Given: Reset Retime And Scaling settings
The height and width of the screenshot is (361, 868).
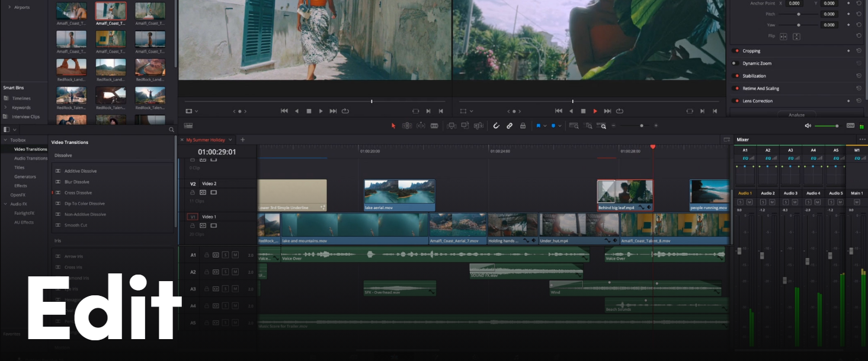Looking at the screenshot, I should (x=859, y=88).
